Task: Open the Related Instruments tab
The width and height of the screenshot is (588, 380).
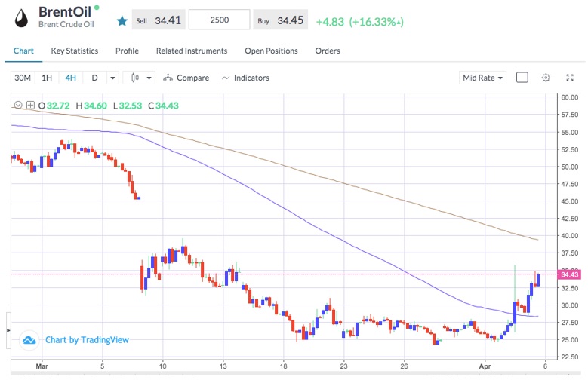Action: tap(192, 51)
